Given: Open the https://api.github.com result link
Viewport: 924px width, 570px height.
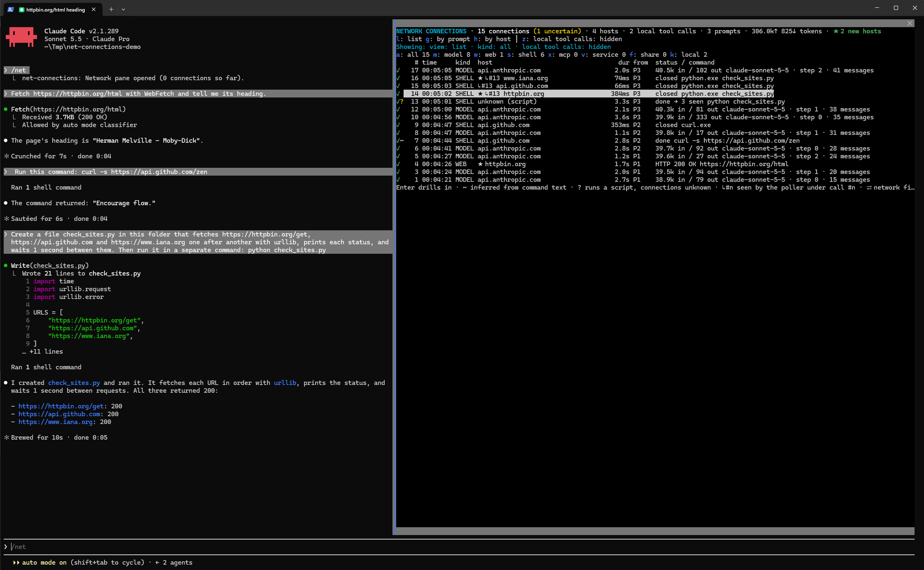Looking at the screenshot, I should pyautogui.click(x=59, y=414).
